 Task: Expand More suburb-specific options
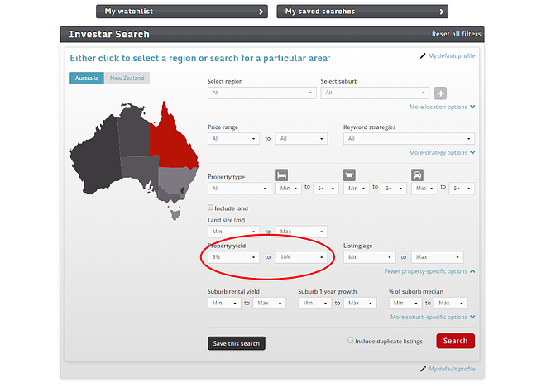tap(433, 318)
